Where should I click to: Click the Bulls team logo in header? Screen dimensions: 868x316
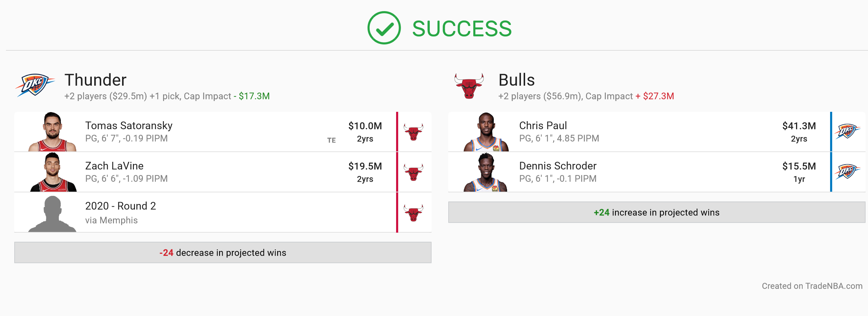[x=469, y=85]
